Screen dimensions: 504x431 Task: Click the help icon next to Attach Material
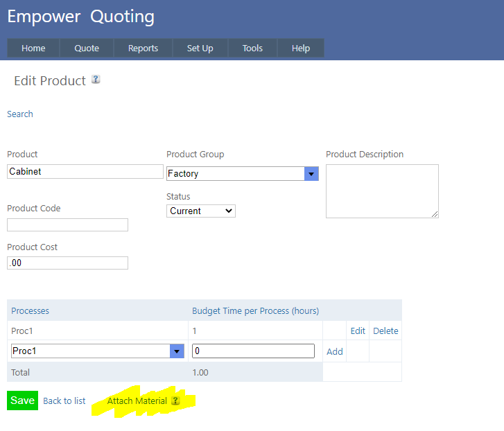(x=175, y=401)
